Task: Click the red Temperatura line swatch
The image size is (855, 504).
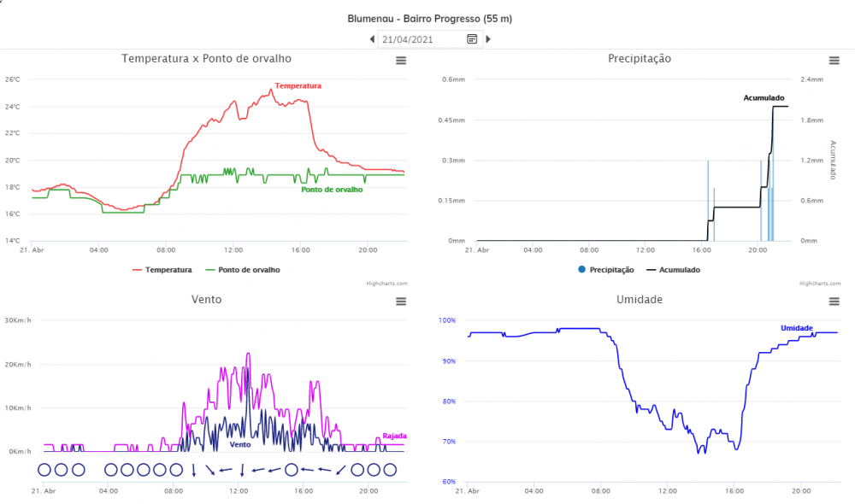Action: 138,270
